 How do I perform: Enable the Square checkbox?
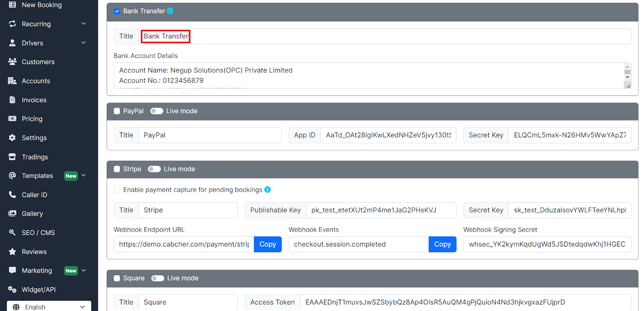117,278
